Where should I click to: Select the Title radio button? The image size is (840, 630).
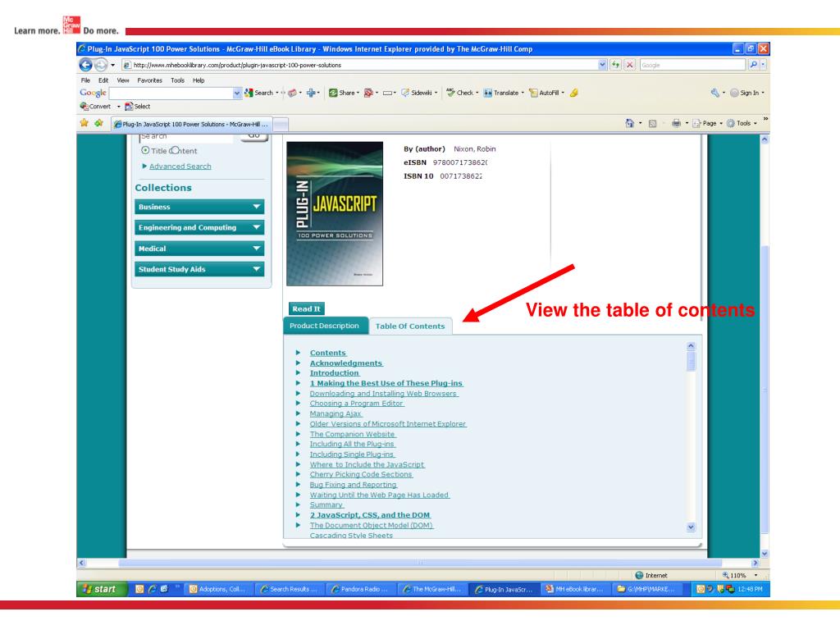[145, 151]
